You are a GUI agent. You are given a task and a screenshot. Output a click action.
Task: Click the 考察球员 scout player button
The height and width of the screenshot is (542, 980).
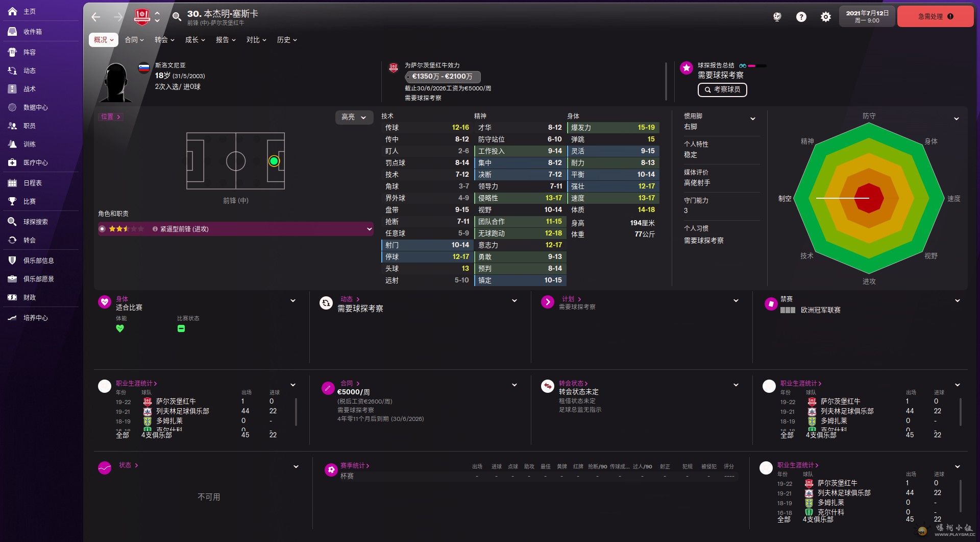click(722, 90)
